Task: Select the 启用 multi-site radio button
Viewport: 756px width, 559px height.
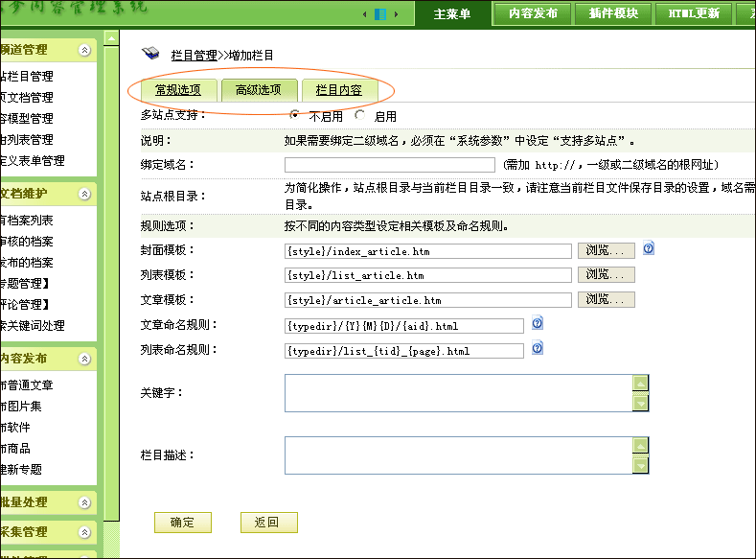Action: point(360,116)
